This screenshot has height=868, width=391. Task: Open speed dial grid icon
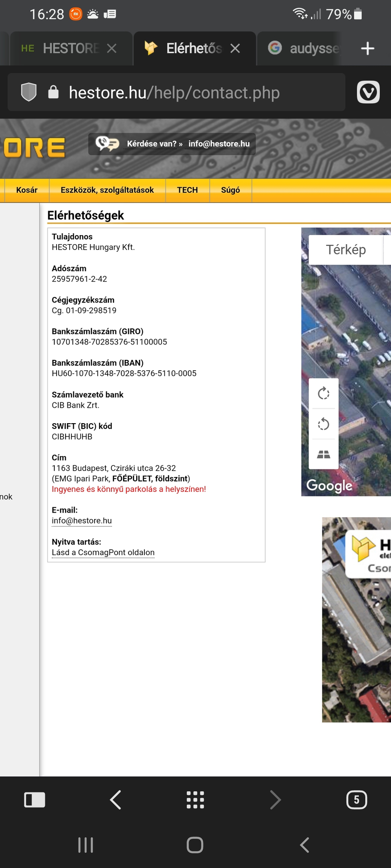tap(195, 800)
